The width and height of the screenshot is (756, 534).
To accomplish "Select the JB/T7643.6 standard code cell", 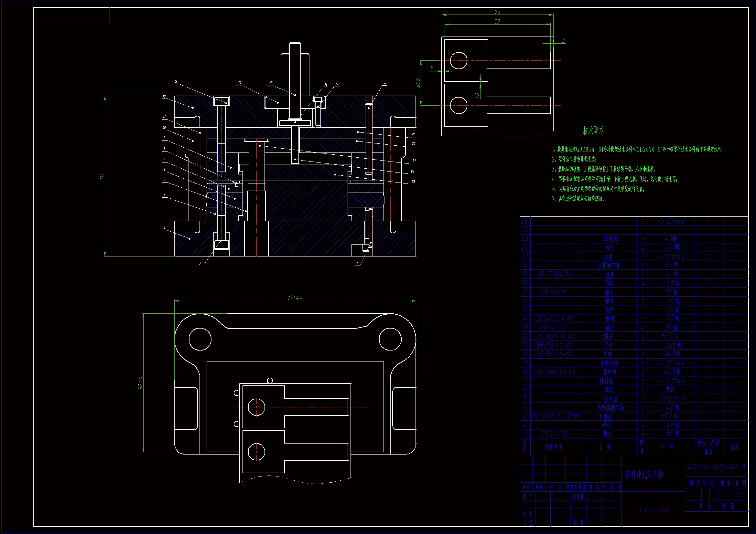I will click(x=555, y=274).
